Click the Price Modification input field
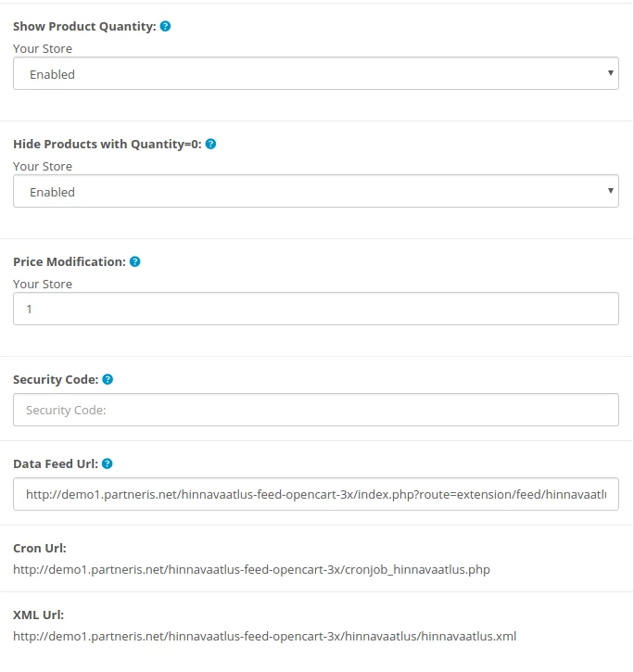 point(316,310)
